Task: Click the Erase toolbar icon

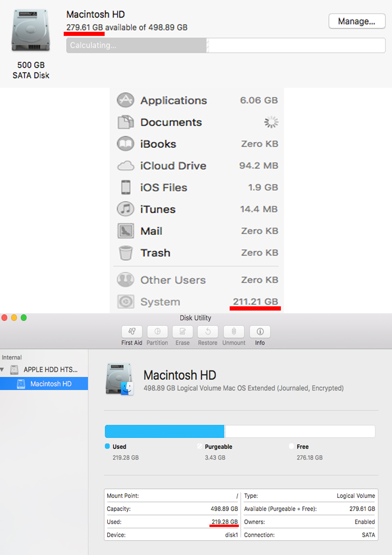Action: (x=182, y=332)
